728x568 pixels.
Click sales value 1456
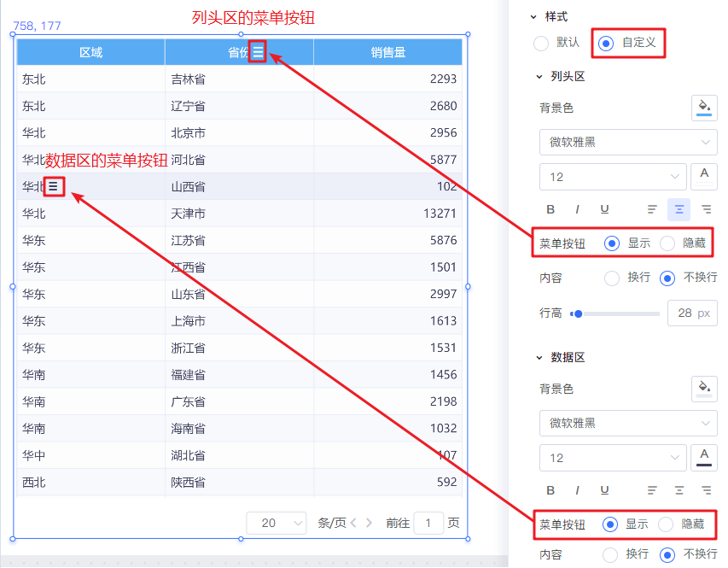pyautogui.click(x=444, y=375)
